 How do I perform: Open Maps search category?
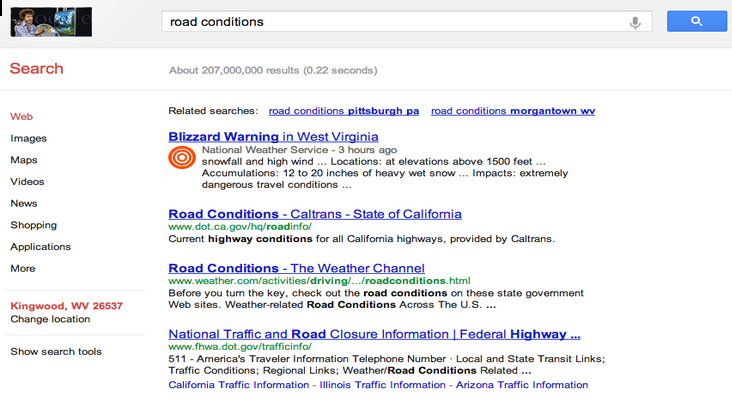[x=24, y=160]
